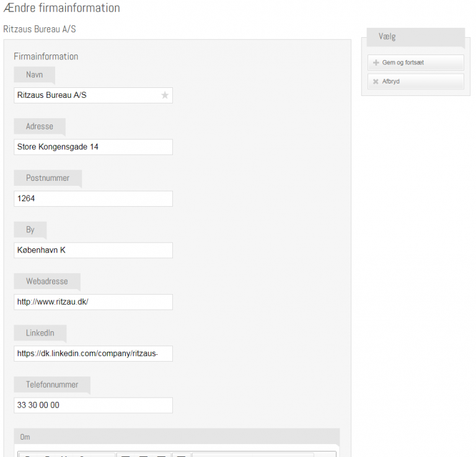Click the LinkedIn URL input field
The height and width of the screenshot is (457, 476).
point(93,354)
